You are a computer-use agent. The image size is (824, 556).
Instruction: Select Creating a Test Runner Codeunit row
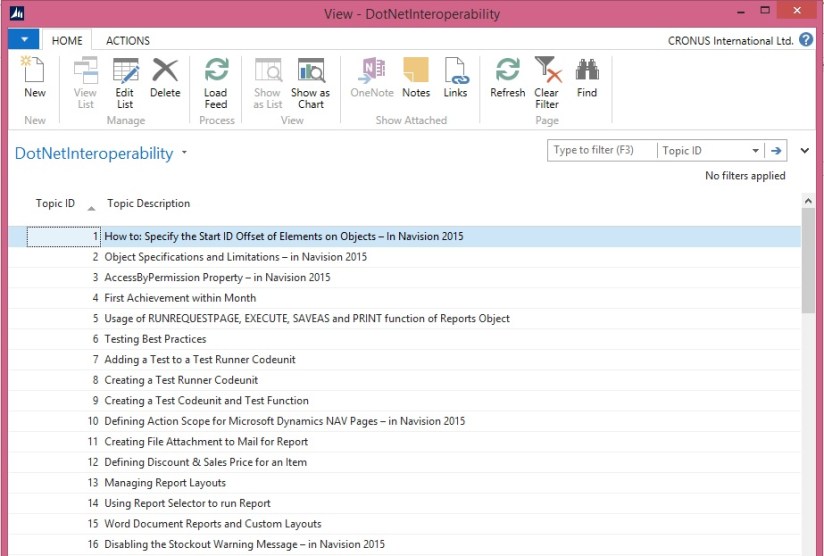[x=405, y=380]
